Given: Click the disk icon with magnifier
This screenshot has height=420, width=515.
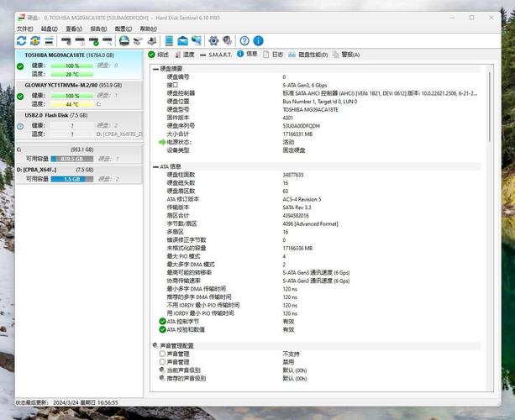Looking at the screenshot, I should pos(108,41).
